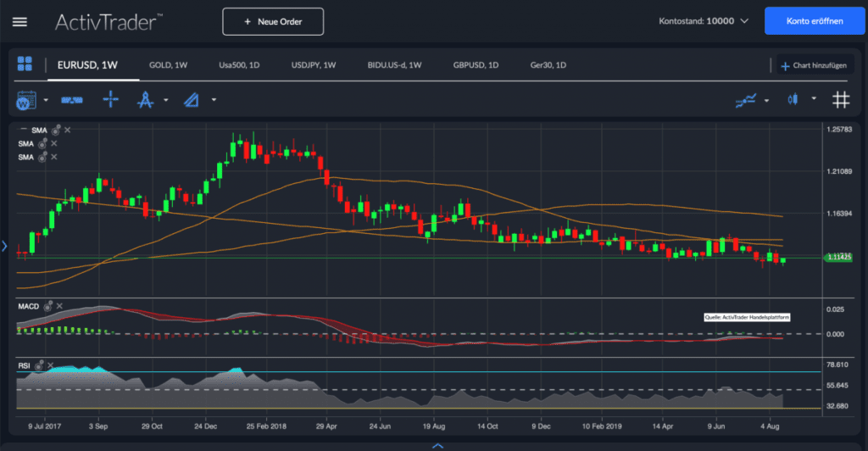This screenshot has height=451, width=868.
Task: Switch to the USDJPY, 1W tab
Action: (314, 65)
